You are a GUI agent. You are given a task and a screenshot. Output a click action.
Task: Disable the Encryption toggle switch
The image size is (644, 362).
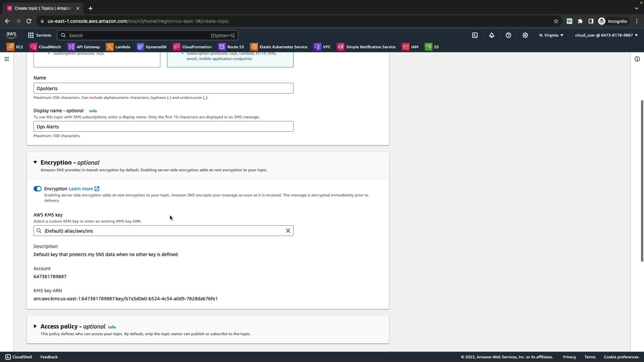38,189
